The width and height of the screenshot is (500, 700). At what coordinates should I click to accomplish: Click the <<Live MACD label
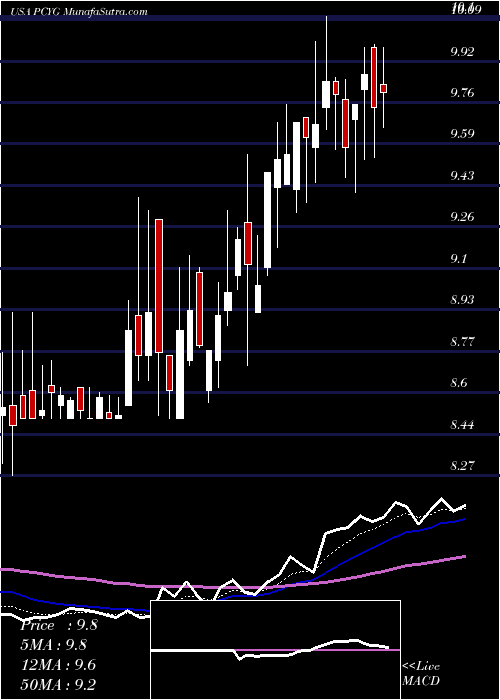pos(421,674)
